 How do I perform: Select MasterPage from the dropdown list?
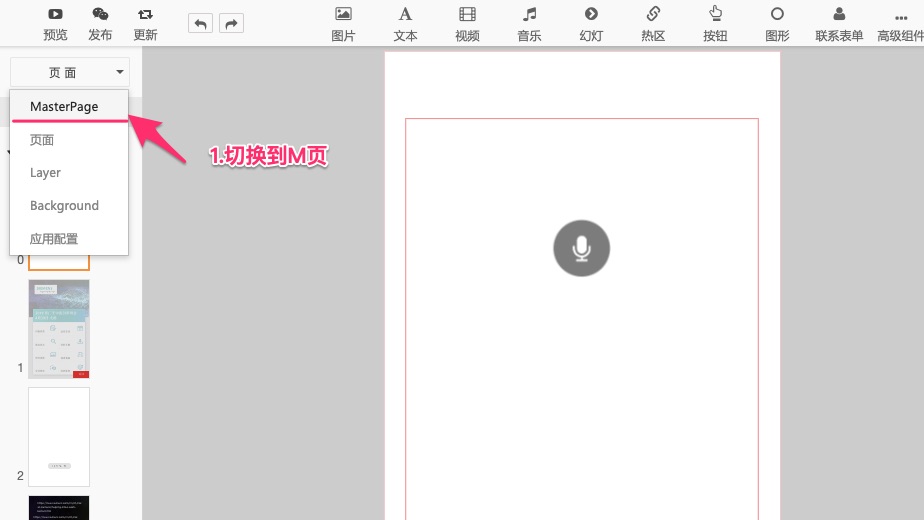click(x=64, y=106)
